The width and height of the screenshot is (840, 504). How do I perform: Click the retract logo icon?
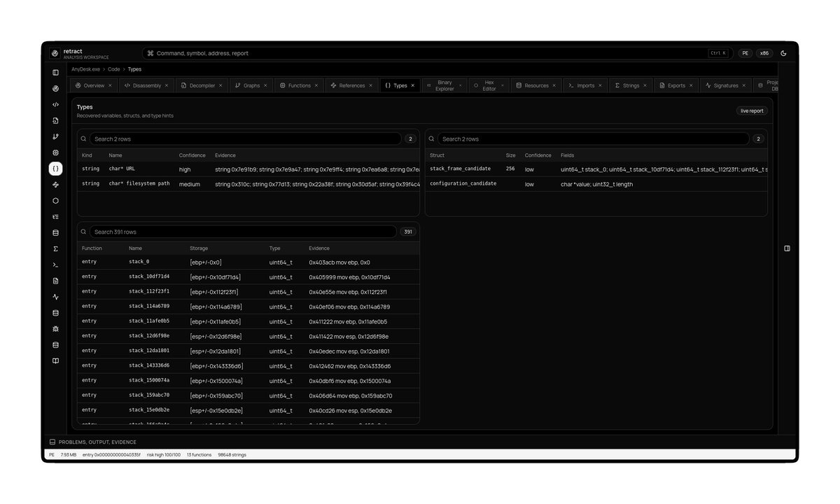coord(55,53)
